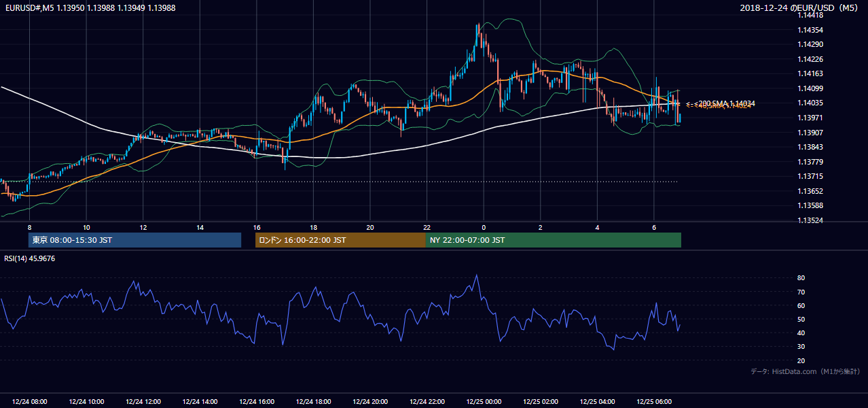
Task: Click the RSI axis value 40
Action: 801,333
